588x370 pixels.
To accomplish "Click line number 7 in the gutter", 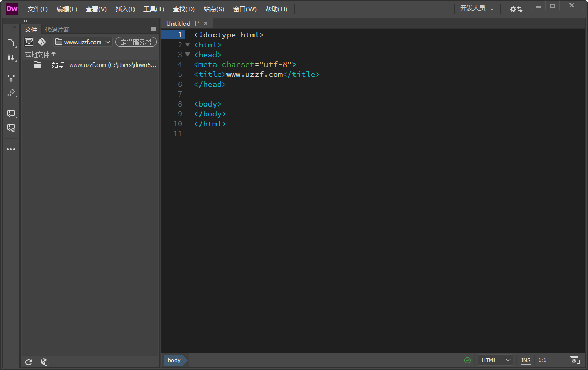I will point(180,94).
